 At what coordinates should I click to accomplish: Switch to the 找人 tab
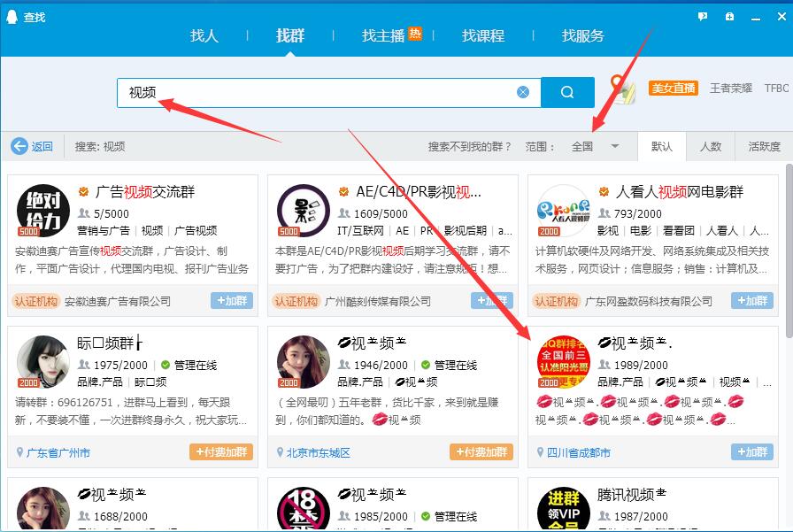click(x=204, y=35)
